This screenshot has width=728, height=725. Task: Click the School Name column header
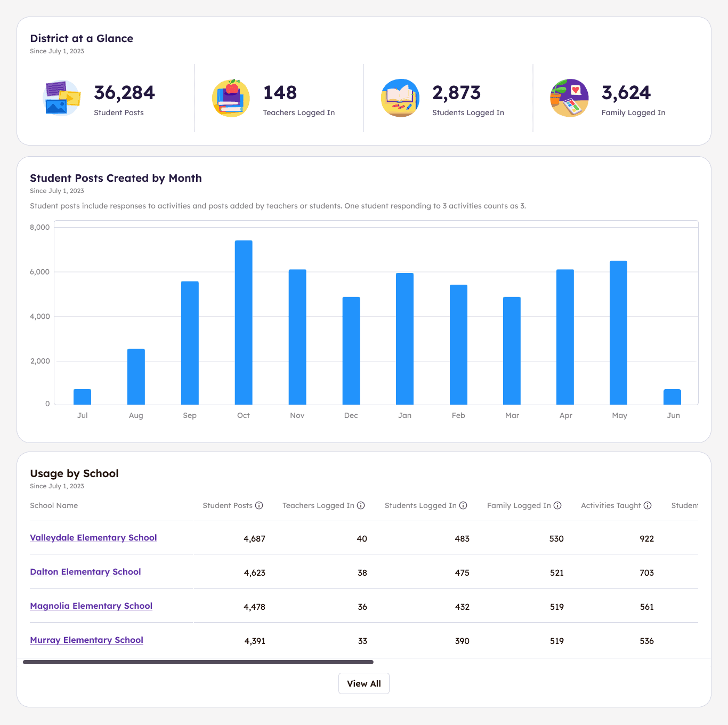(54, 505)
